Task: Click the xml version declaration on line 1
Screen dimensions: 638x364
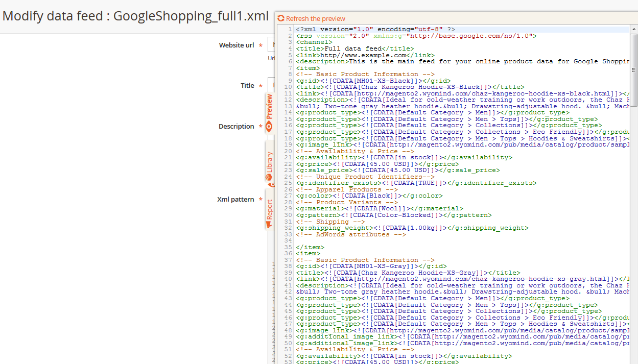Action: (x=375, y=30)
